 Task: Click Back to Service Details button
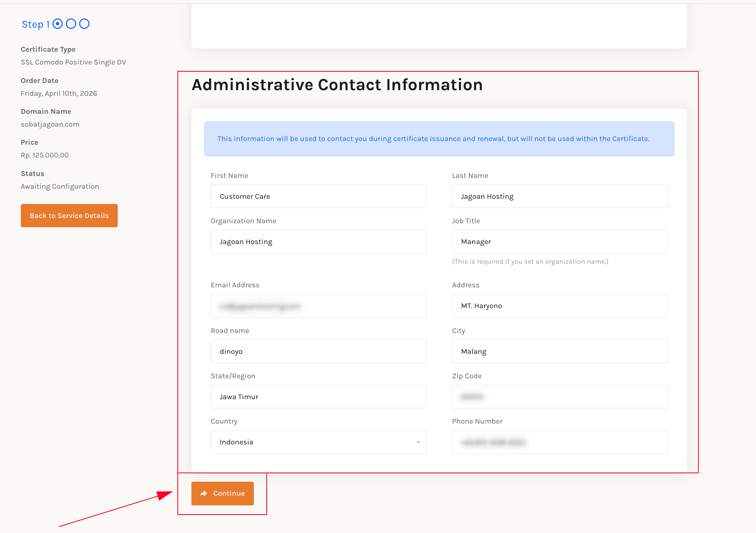click(69, 216)
